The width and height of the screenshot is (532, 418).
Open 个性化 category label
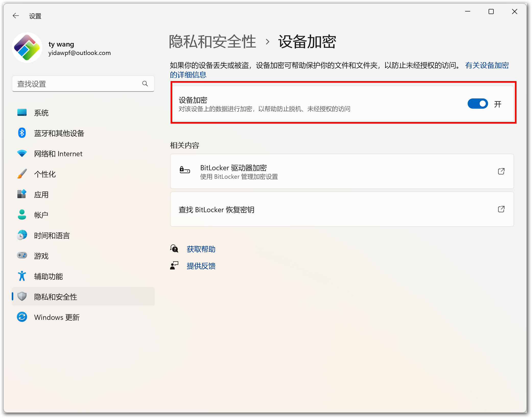point(45,174)
